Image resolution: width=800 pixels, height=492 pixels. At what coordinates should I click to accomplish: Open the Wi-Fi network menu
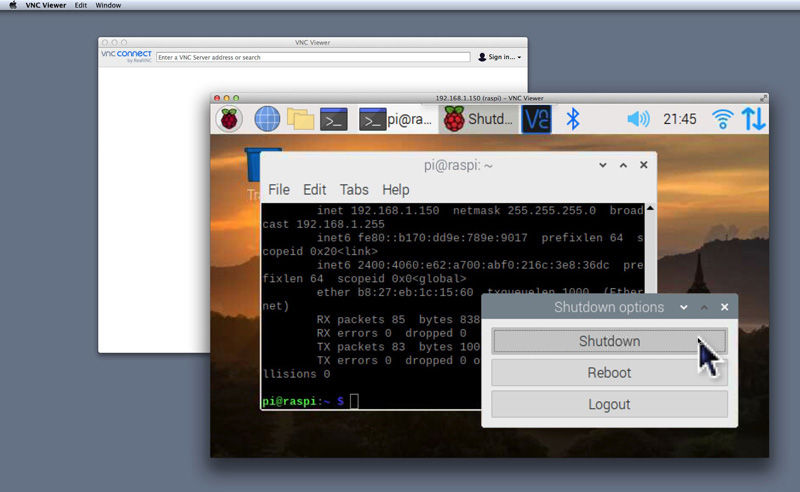pyautogui.click(x=722, y=119)
